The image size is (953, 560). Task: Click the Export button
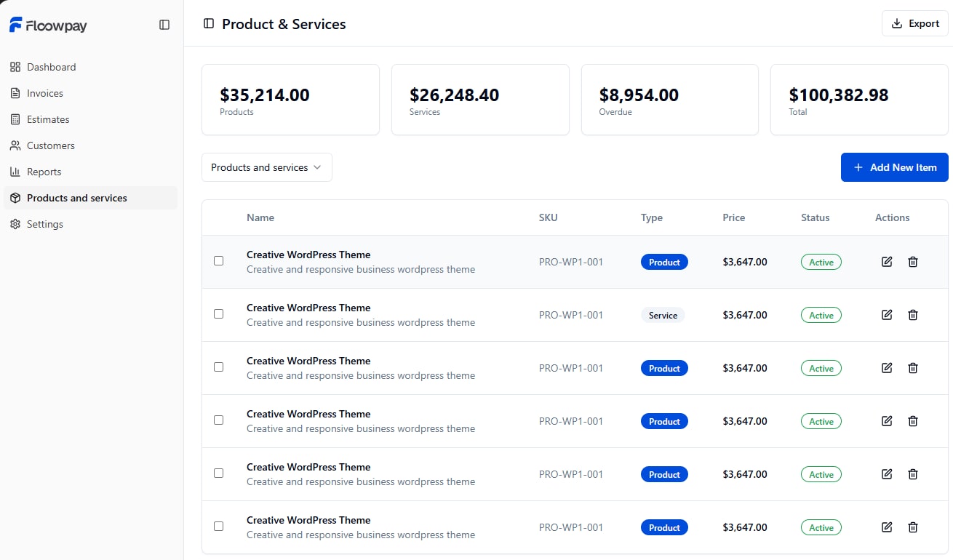pyautogui.click(x=915, y=23)
